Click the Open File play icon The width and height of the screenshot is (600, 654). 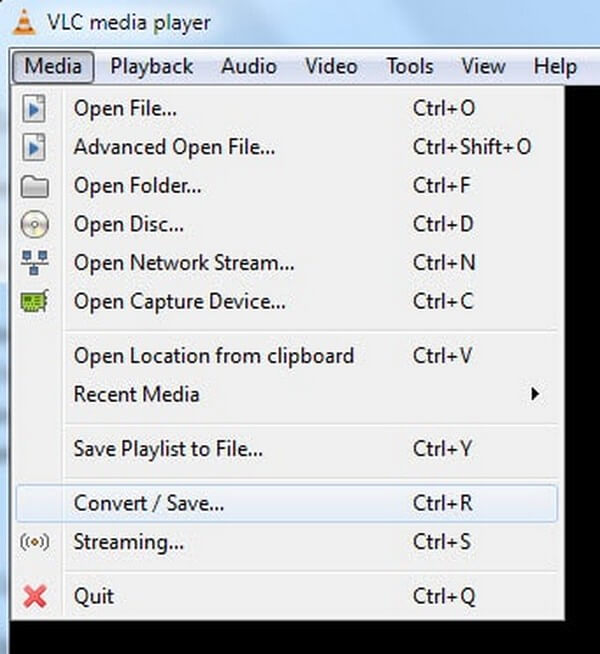pos(35,108)
